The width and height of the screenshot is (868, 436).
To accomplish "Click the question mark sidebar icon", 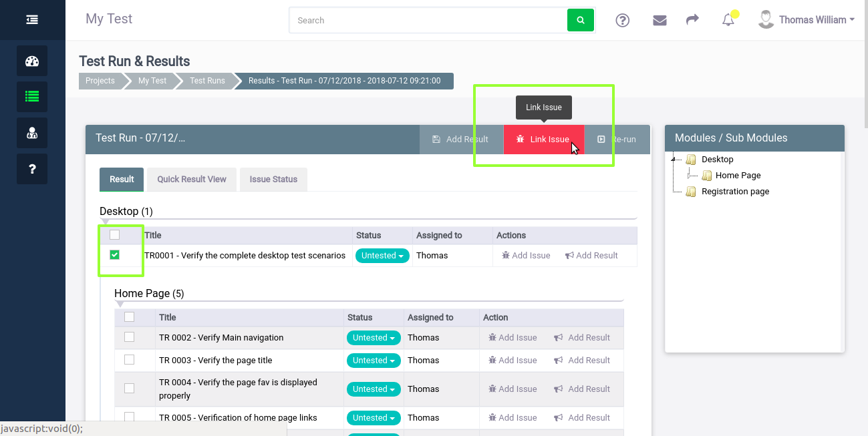I will pyautogui.click(x=32, y=169).
